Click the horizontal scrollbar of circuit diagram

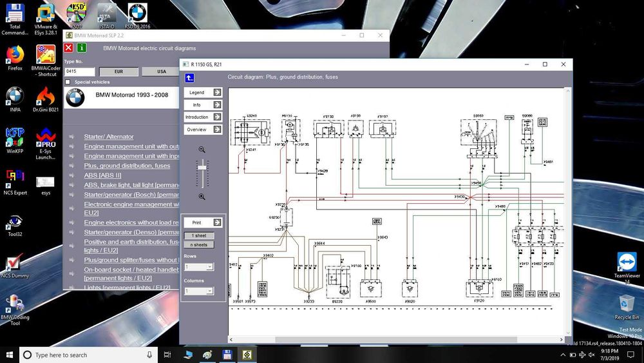pos(396,340)
